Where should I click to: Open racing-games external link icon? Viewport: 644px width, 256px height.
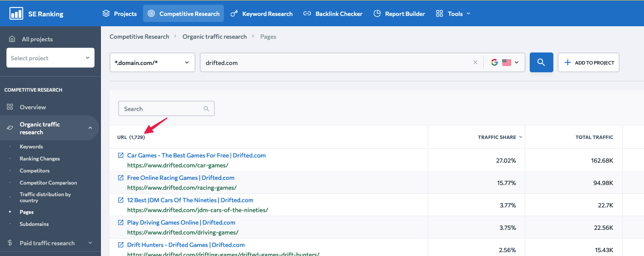point(121,178)
